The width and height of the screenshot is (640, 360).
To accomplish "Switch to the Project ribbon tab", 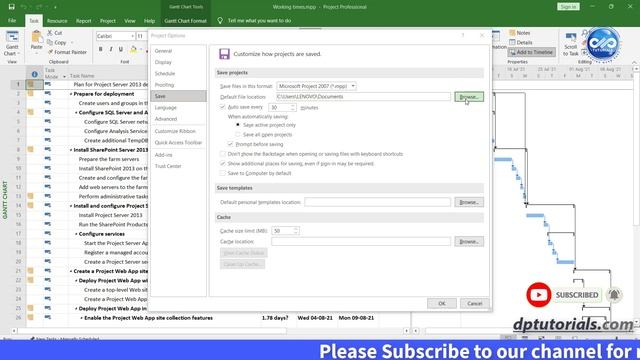I will pos(108,21).
